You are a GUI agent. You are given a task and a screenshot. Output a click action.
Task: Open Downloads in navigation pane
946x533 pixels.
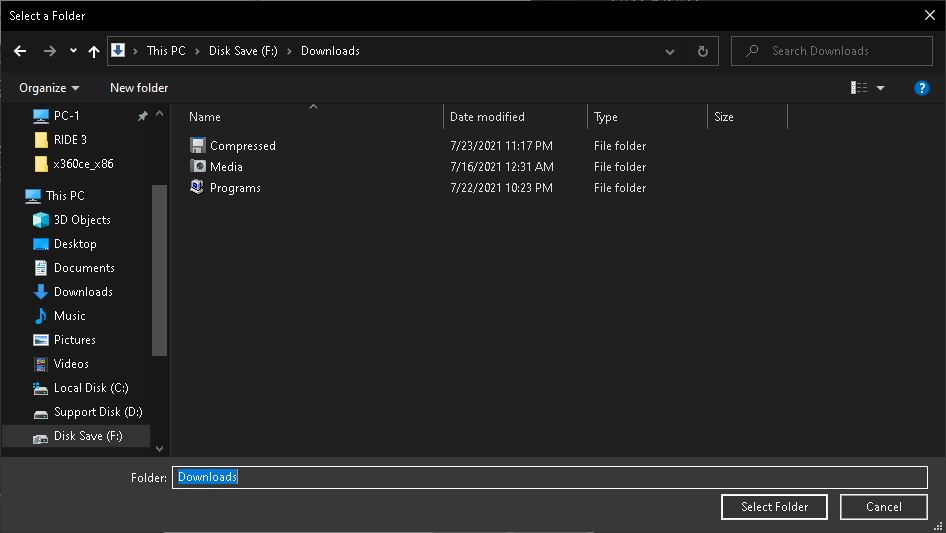83,292
